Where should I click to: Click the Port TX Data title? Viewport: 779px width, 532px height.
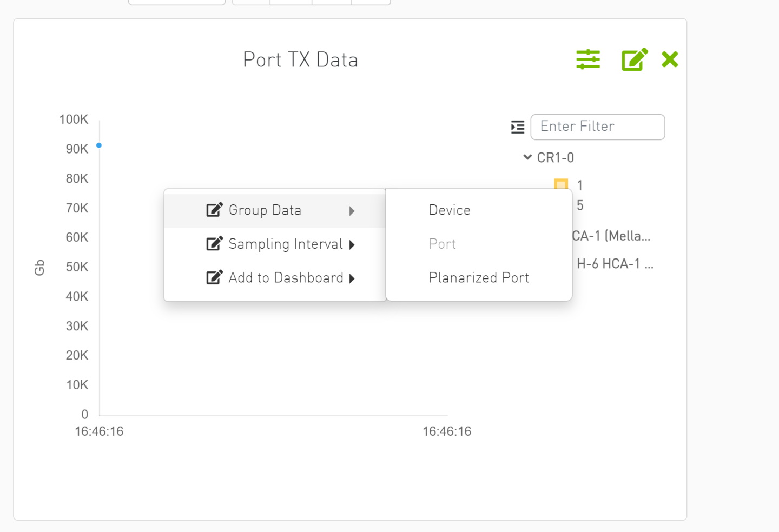coord(301,59)
